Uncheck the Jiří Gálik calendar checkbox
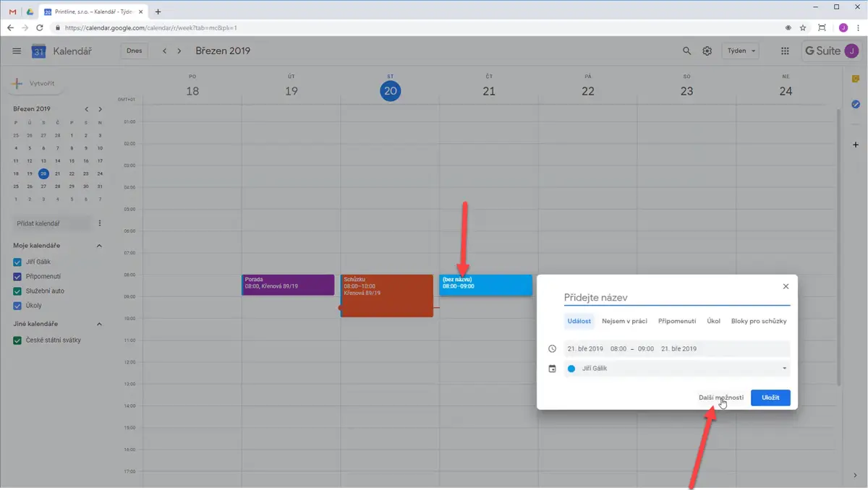Screen dimensions: 868x490 tap(17, 262)
